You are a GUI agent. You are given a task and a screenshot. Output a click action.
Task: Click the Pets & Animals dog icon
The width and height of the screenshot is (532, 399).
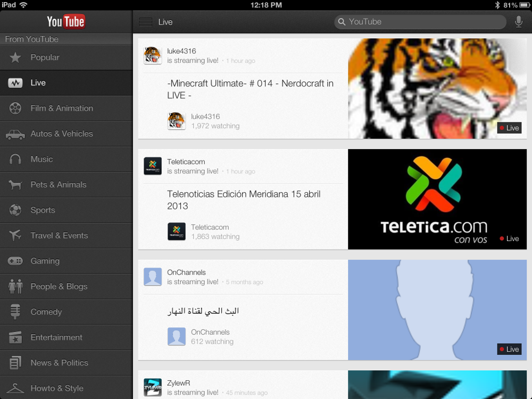click(15, 185)
